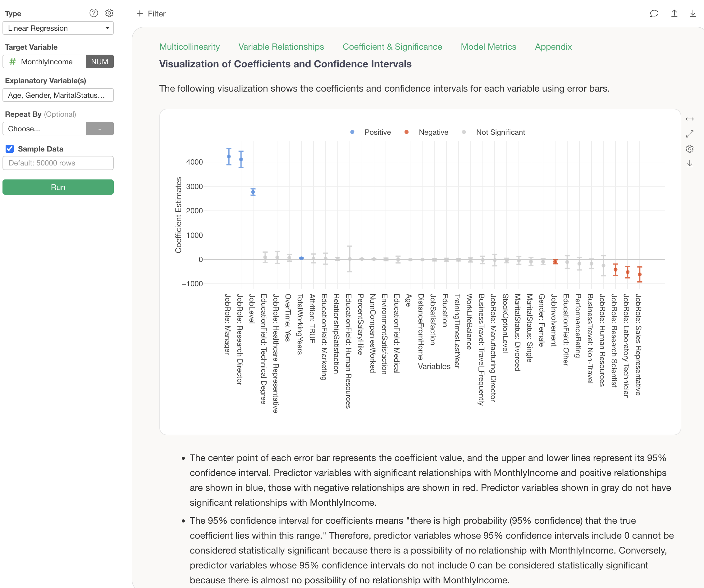Open the analytics Type settings gear
The width and height of the screenshot is (704, 588).
109,13
